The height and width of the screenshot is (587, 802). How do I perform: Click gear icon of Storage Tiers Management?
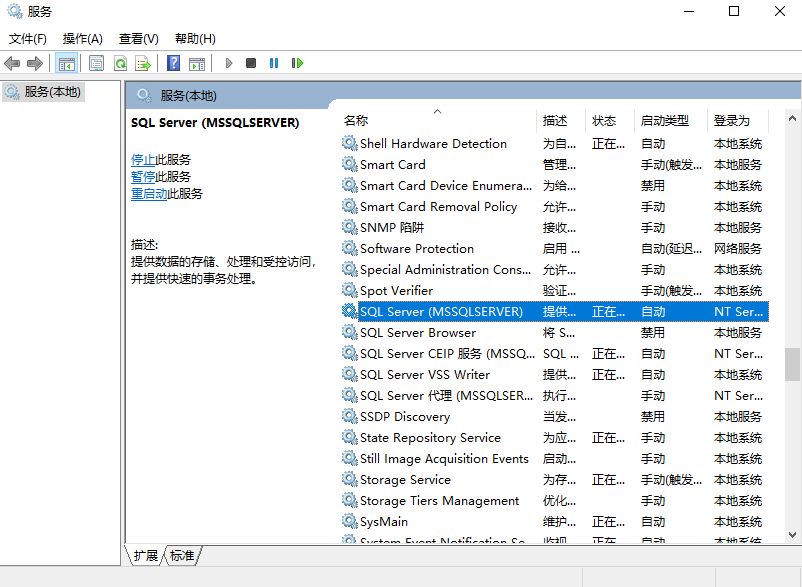(x=350, y=501)
